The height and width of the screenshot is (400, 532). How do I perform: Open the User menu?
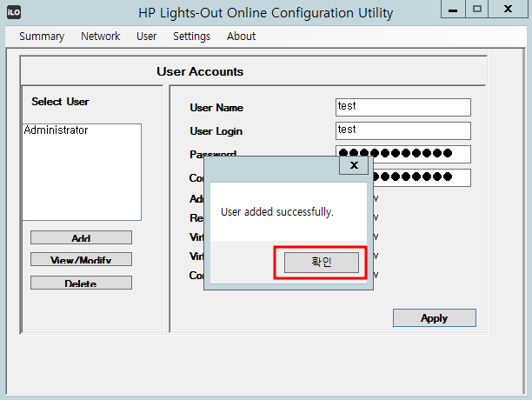tap(147, 36)
